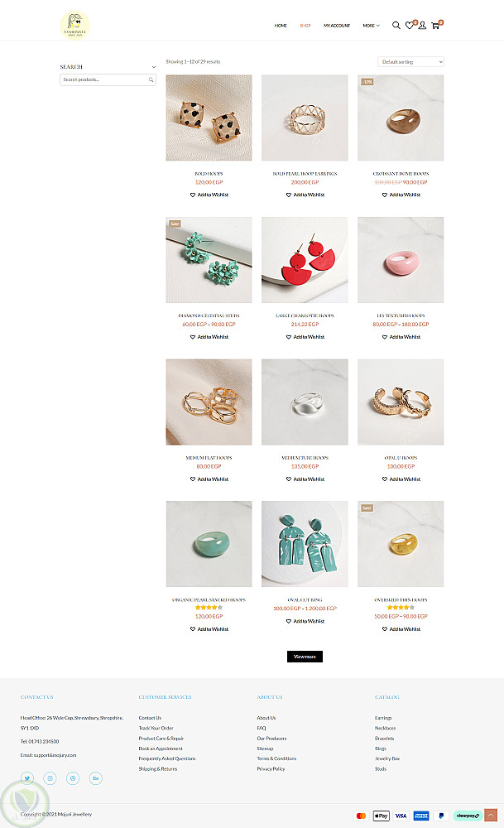Open the search magnifier in header
Viewport: 504px width, 828px height.
(396, 25)
